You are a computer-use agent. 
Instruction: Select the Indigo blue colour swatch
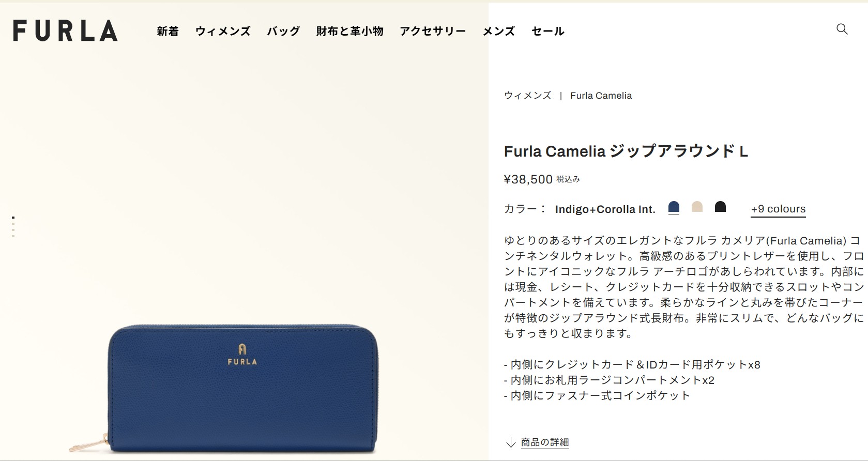coord(674,207)
